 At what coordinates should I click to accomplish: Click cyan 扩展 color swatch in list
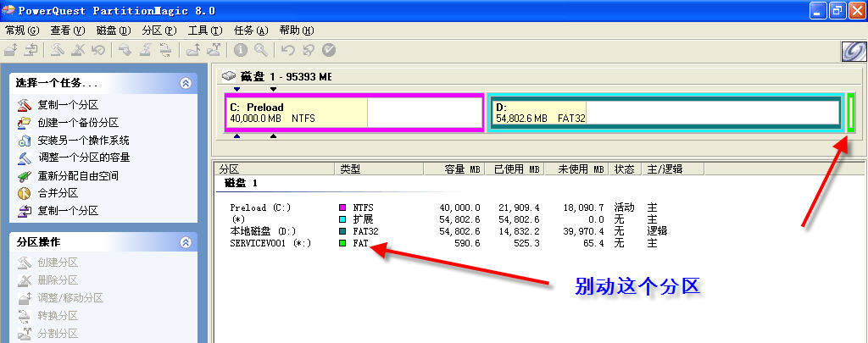click(x=342, y=219)
